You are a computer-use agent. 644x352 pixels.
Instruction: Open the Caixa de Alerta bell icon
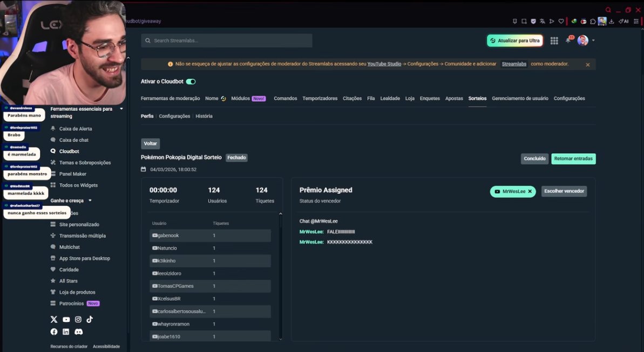point(53,128)
